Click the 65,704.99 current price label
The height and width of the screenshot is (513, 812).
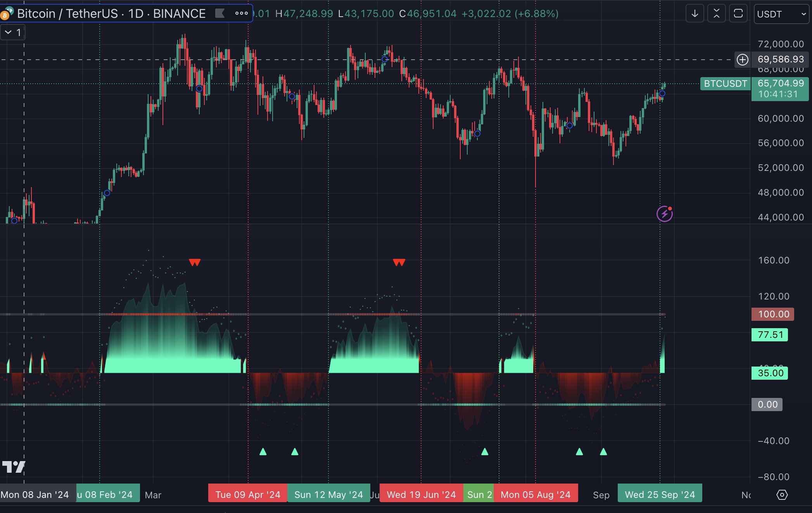point(781,83)
